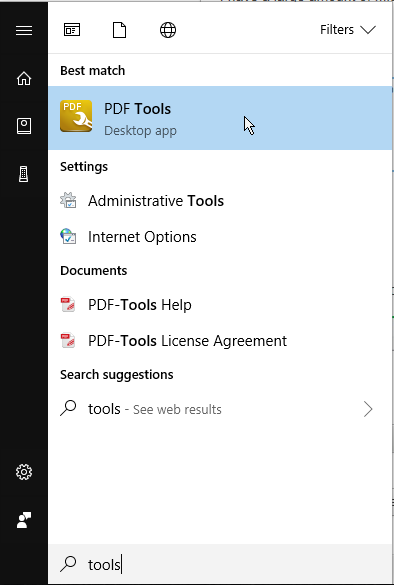Click the Settings section heading
This screenshot has width=394, height=585.
click(x=84, y=166)
